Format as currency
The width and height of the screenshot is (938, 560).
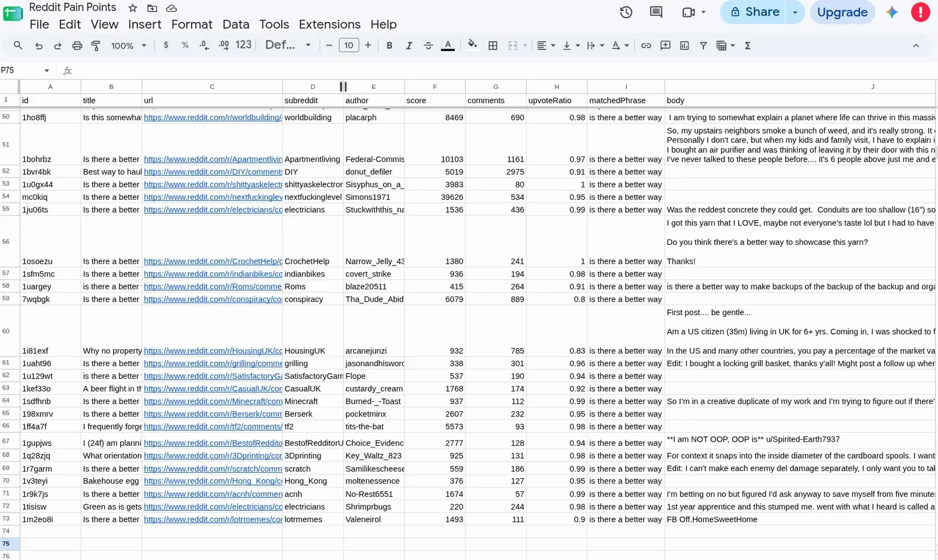pyautogui.click(x=166, y=45)
